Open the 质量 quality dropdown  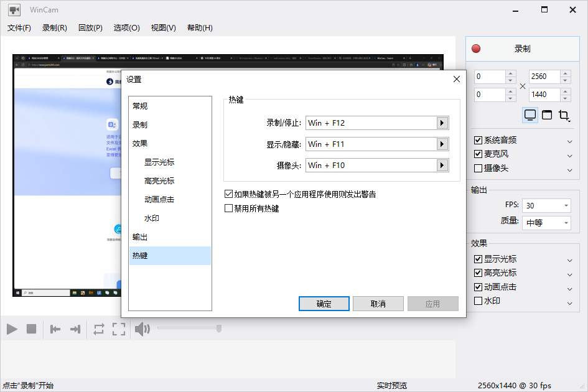(x=546, y=223)
